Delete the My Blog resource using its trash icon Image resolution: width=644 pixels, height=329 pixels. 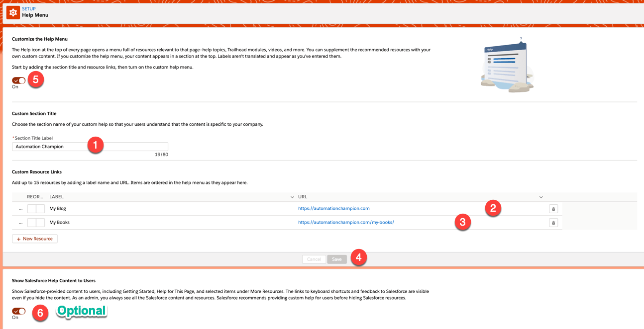coord(553,208)
